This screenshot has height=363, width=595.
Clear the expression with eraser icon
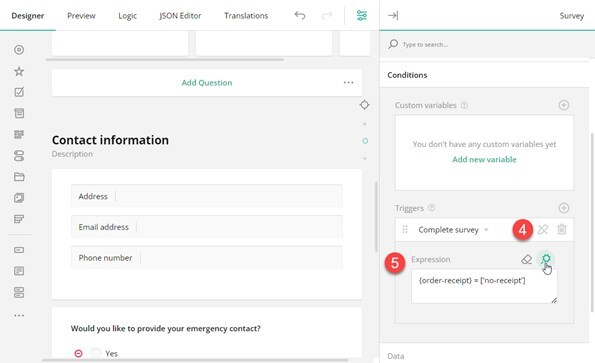(x=526, y=259)
